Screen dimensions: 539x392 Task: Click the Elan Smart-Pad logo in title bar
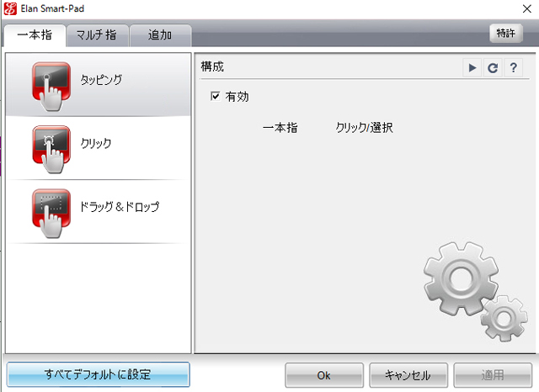click(11, 9)
